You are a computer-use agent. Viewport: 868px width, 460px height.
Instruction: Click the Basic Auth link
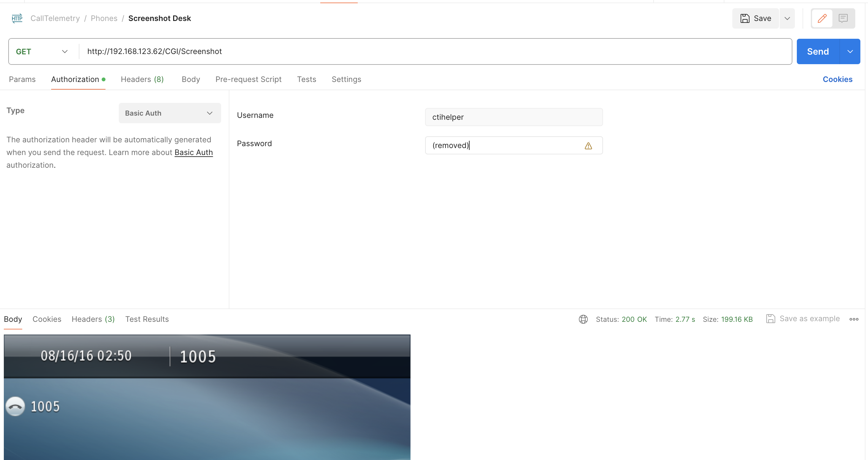193,152
